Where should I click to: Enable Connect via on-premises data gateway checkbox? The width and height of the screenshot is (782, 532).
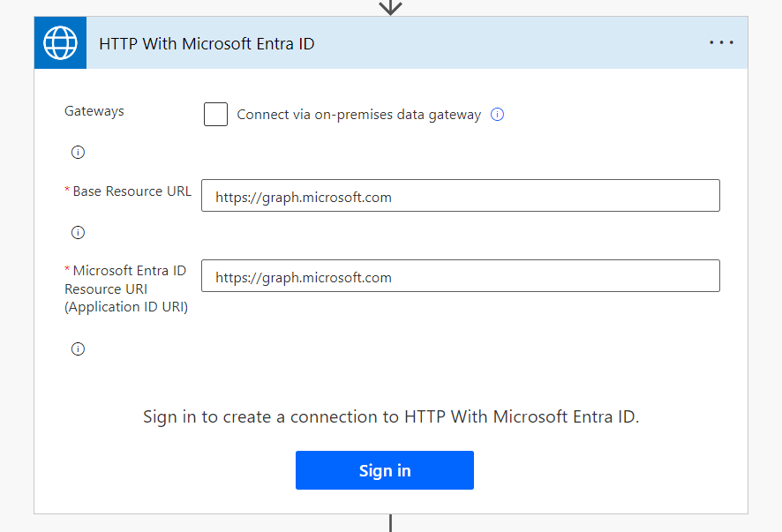pos(215,115)
